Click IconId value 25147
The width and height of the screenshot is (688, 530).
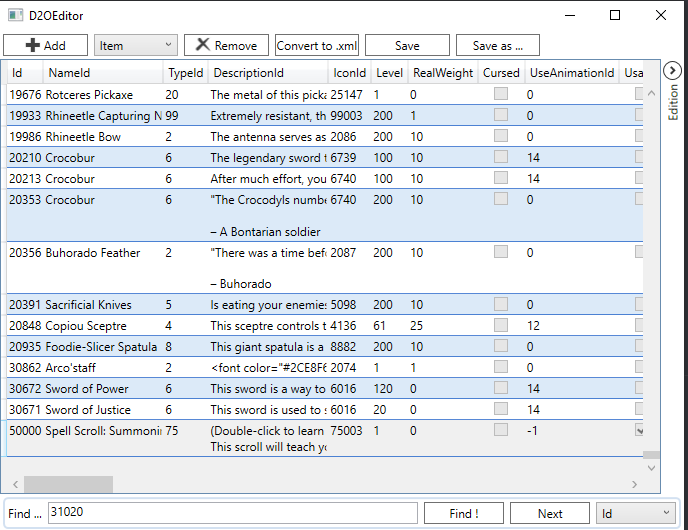click(346, 95)
